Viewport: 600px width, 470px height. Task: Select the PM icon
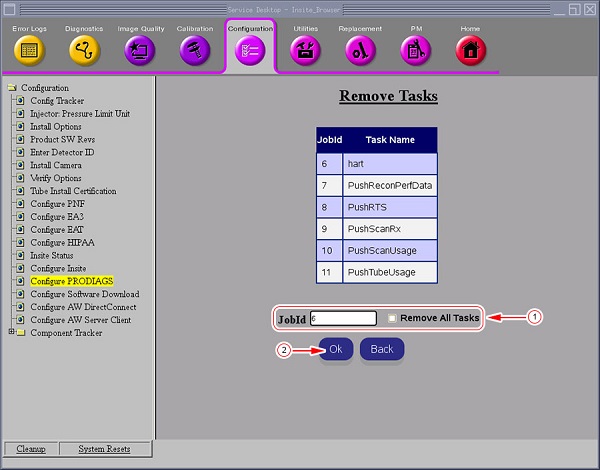click(415, 49)
